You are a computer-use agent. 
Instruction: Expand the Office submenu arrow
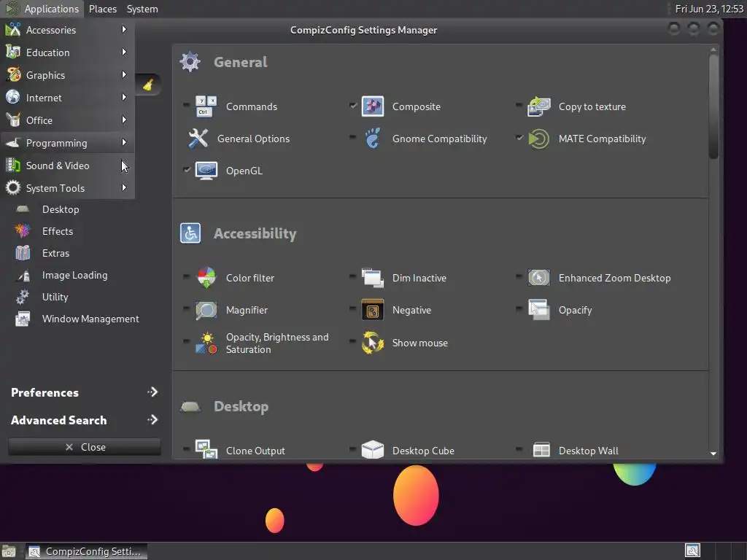tap(124, 120)
